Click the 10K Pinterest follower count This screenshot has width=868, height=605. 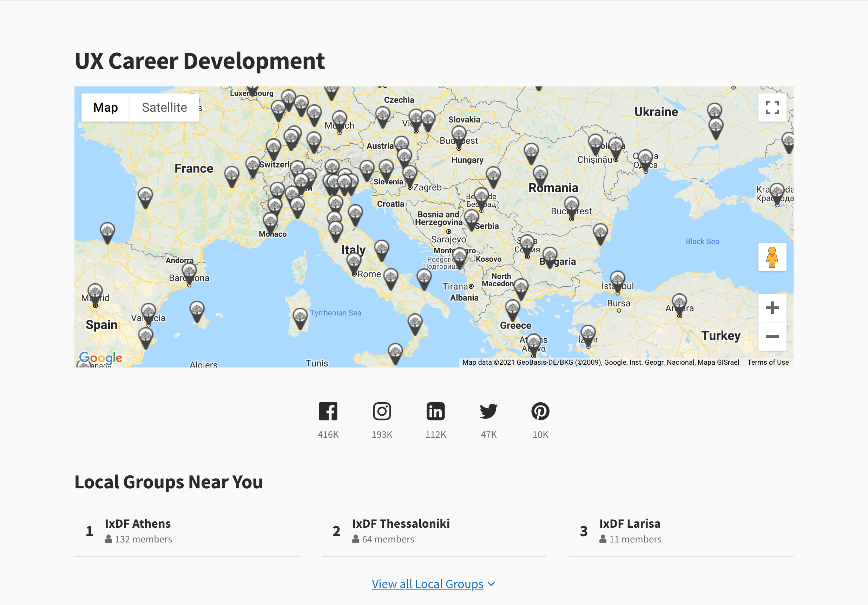[x=540, y=434]
